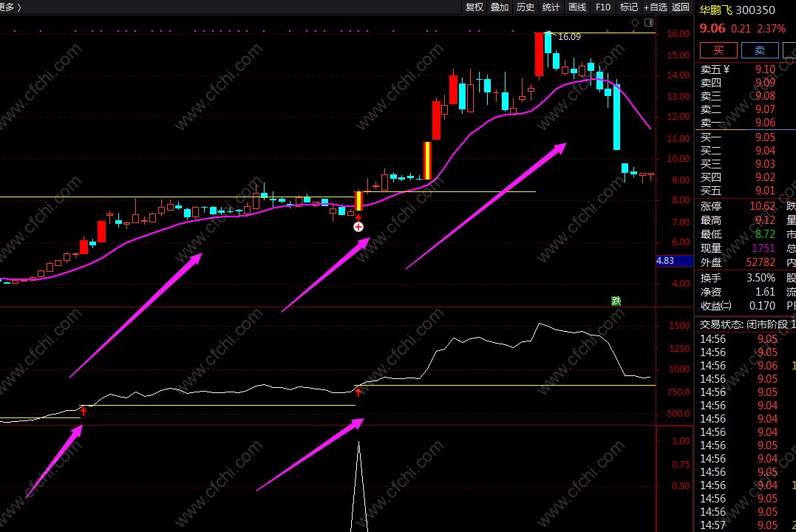Click the diamond marker icon above the chart

point(635,22)
